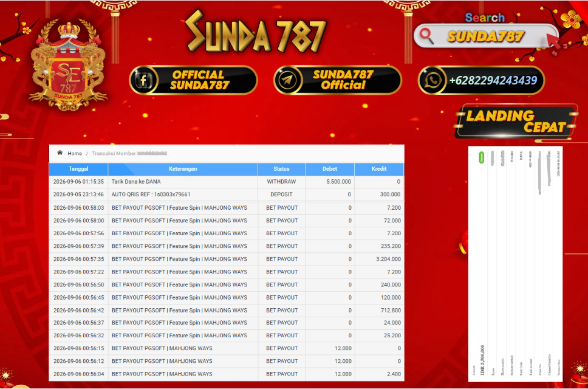Viewport: 588px width, 389px height.
Task: Select date cell 2026-09-06 00:56:15
Action: (78, 348)
